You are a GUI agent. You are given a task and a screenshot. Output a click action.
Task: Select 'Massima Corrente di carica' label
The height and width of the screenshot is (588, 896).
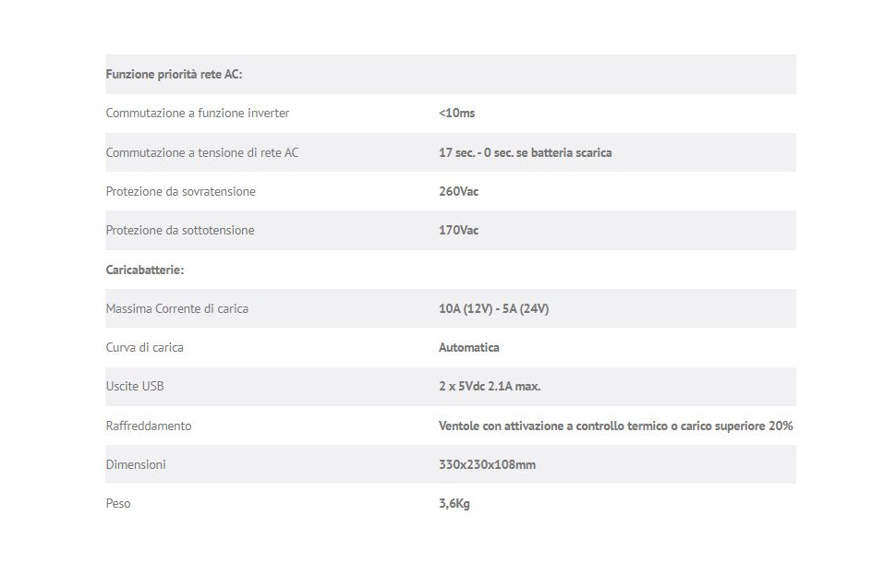click(176, 308)
